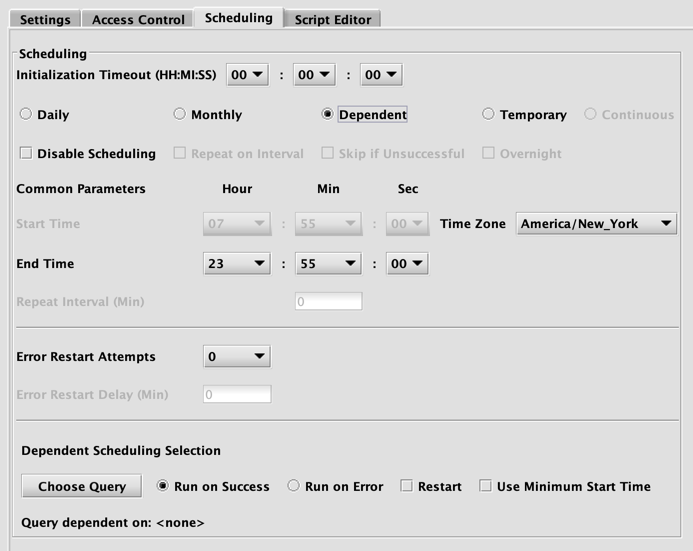Open the Initialization Timeout seconds dropdown
This screenshot has width=693, height=551.
point(381,75)
